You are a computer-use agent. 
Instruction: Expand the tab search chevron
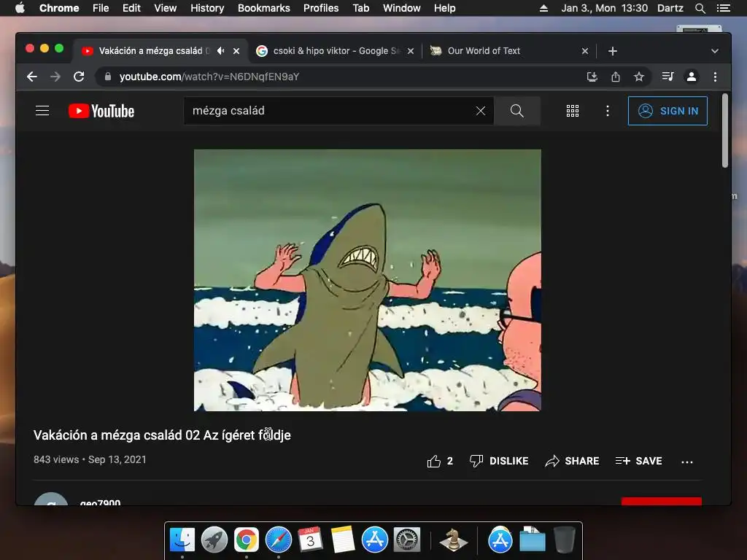[x=715, y=51]
